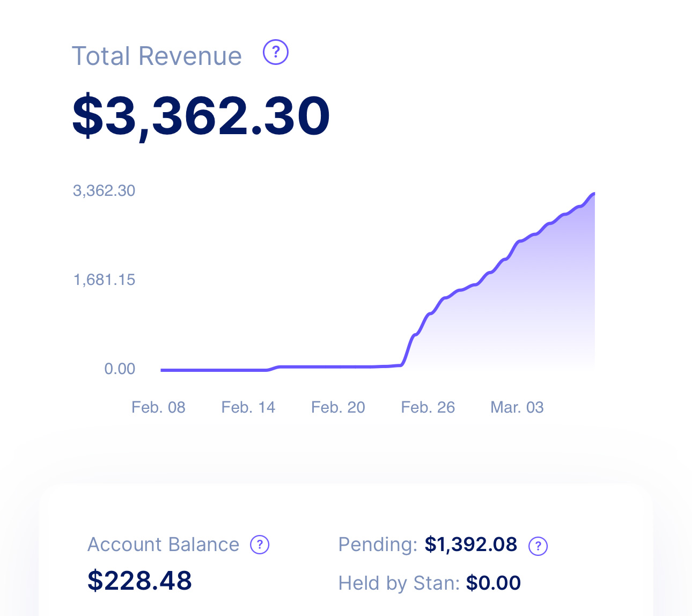Click the Pending label text

378,545
